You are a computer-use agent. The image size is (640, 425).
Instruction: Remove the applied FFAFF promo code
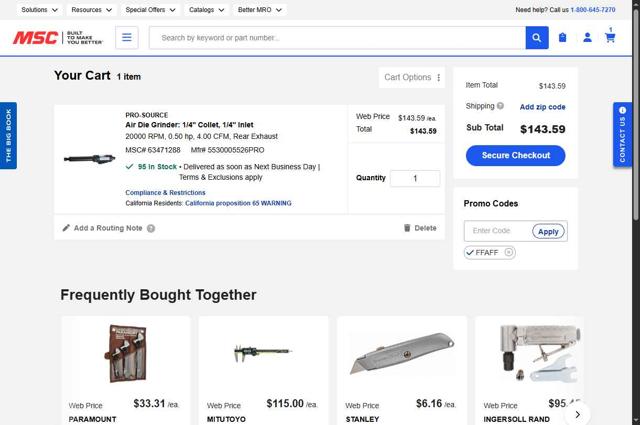509,253
